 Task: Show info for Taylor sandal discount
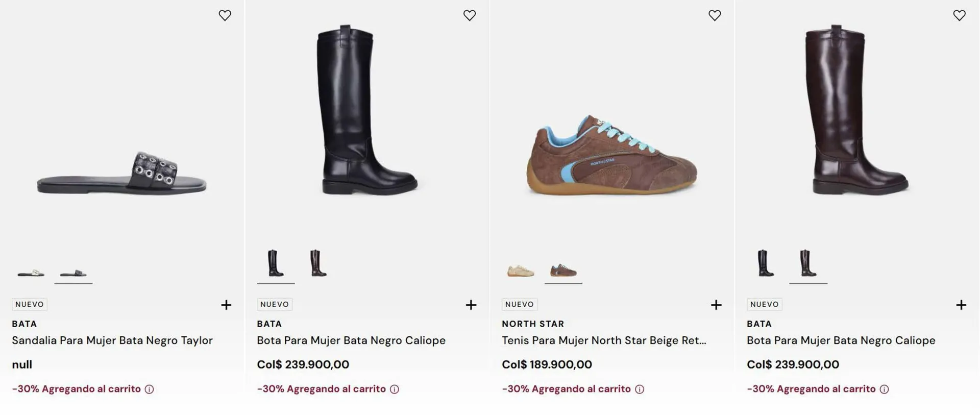point(149,389)
